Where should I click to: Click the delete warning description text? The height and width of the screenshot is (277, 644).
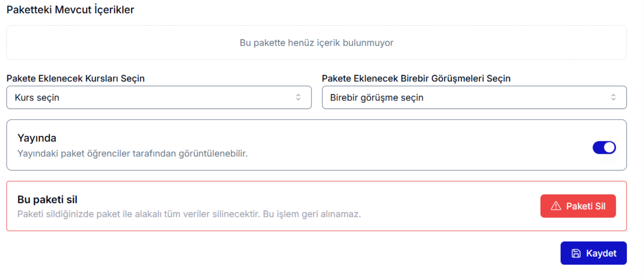point(189,214)
